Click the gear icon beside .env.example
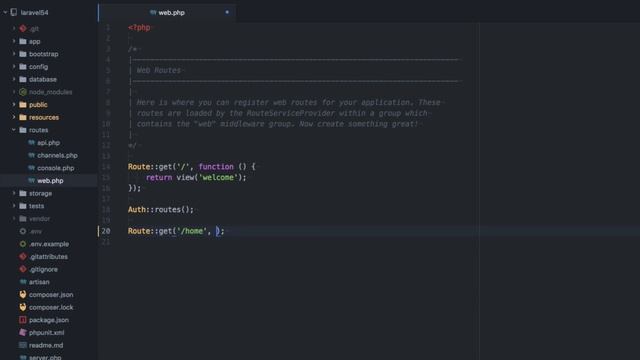Screen dimensions: 640x360 click(23, 244)
